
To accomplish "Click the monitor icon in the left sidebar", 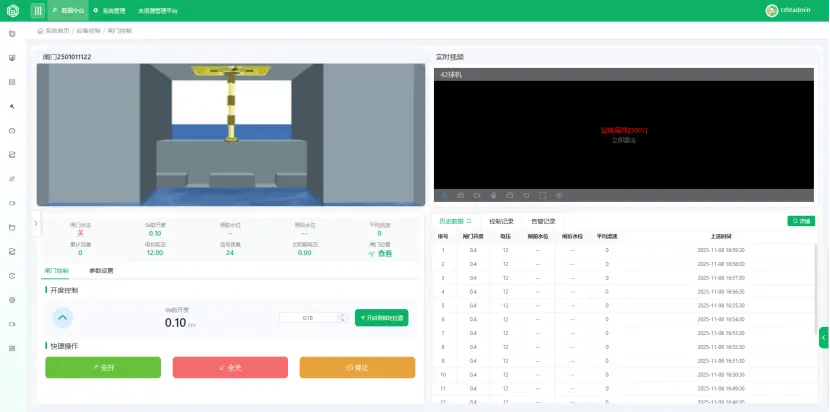I will pos(12,58).
